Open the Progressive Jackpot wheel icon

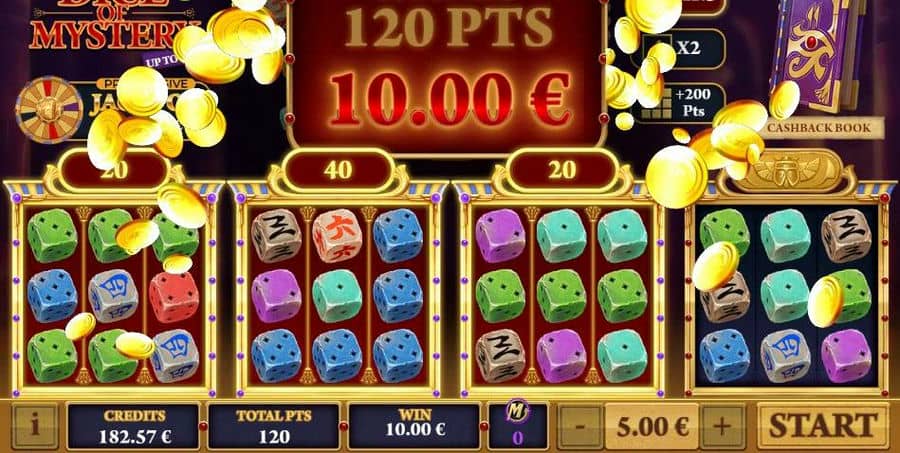[49, 109]
